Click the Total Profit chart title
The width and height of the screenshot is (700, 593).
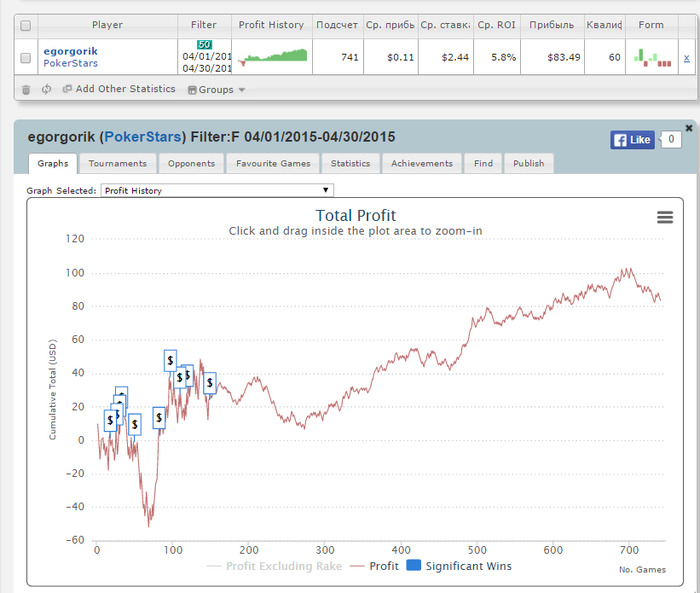356,216
